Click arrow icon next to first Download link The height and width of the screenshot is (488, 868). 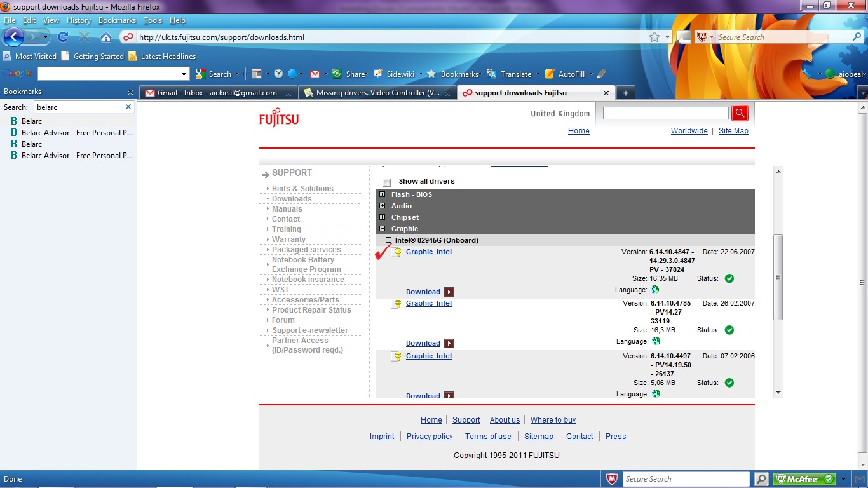coord(449,292)
